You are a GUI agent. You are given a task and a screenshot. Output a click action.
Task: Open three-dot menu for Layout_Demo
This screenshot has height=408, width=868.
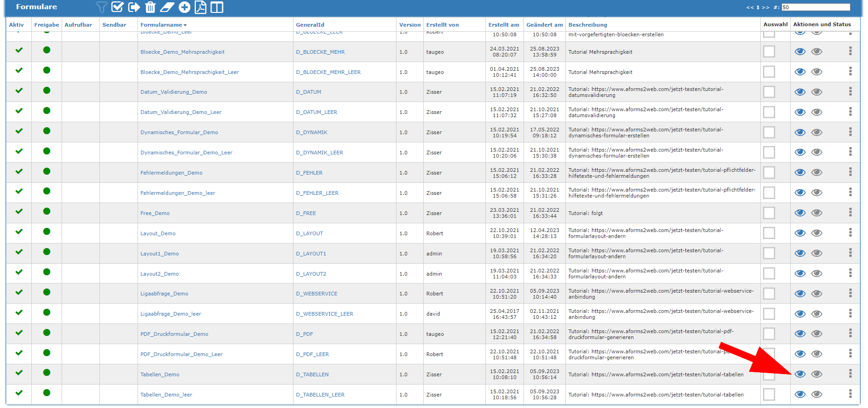[851, 232]
